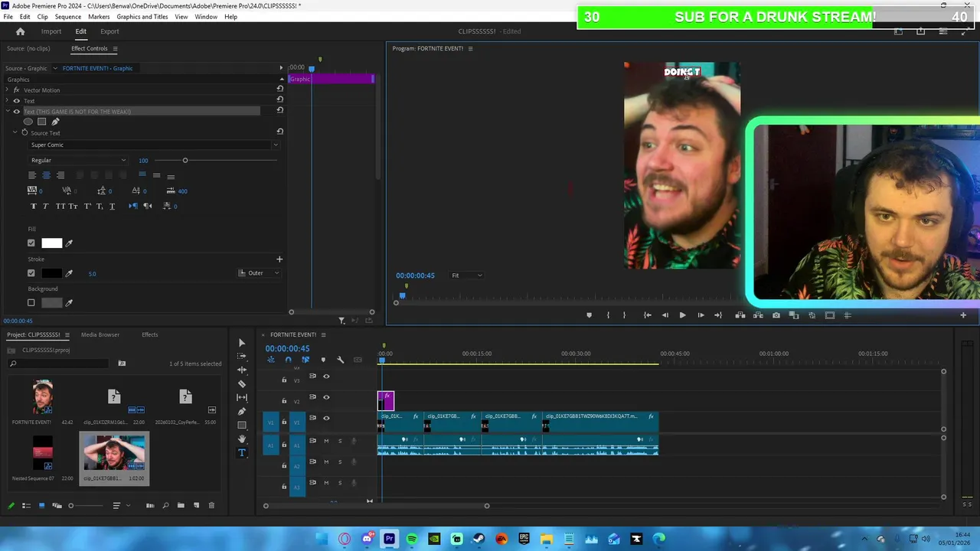Viewport: 980px width, 551px height.
Task: Enable Background checkbox
Action: tap(31, 303)
